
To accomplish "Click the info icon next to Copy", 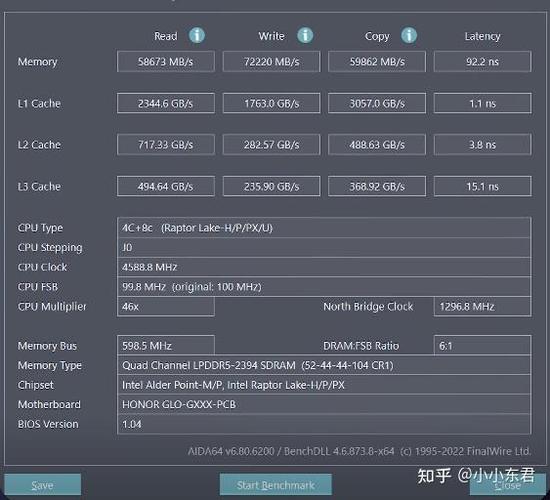I will click(409, 35).
